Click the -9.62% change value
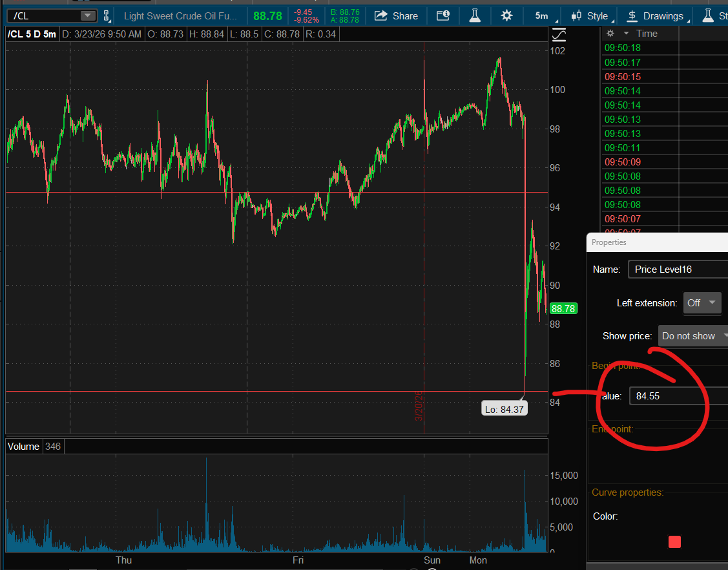The height and width of the screenshot is (570, 728). (306, 20)
